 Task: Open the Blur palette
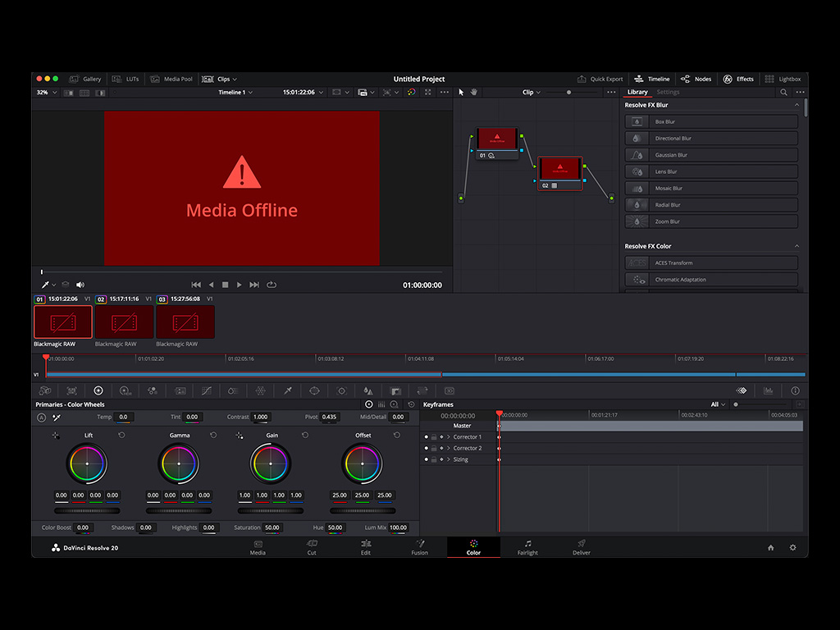(367, 390)
